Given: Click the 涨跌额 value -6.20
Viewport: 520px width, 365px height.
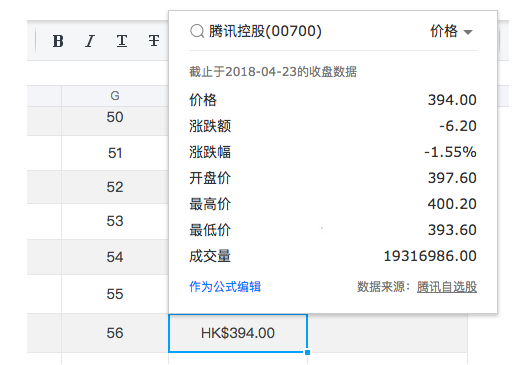Looking at the screenshot, I should pos(458,126).
